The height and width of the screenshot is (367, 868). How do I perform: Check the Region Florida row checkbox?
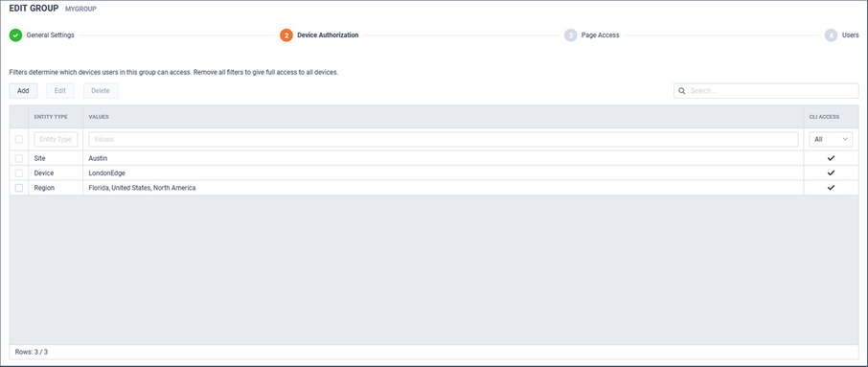click(x=19, y=188)
